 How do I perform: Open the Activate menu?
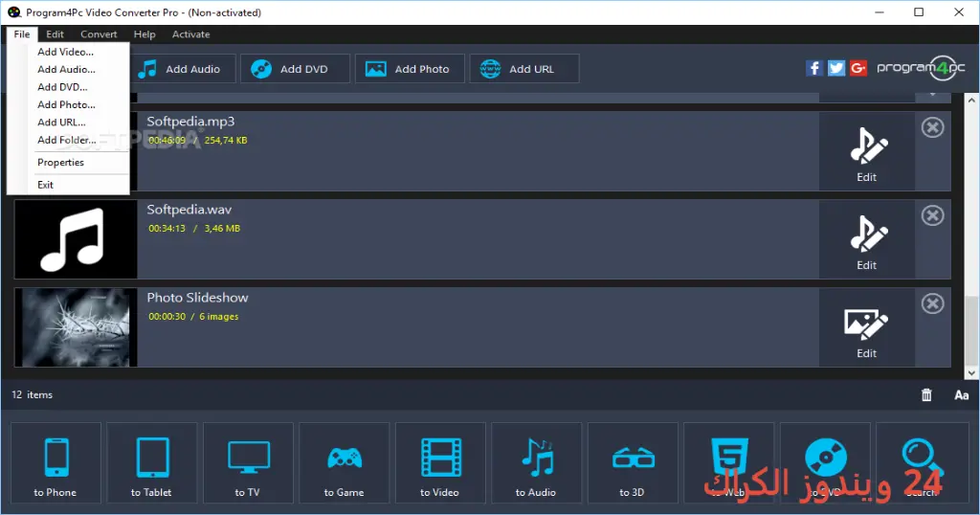tap(190, 34)
